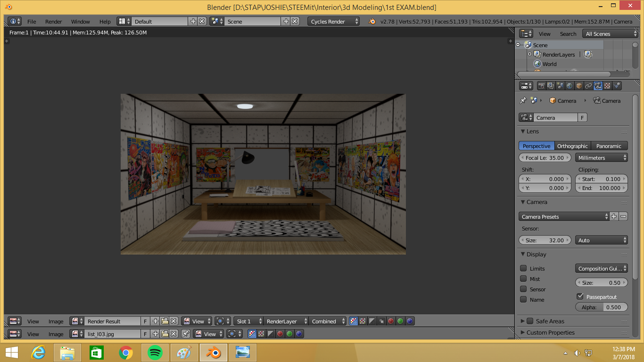Open the Camera Data properties tab icon
Viewport: 644px width, 362px height.
(x=598, y=86)
